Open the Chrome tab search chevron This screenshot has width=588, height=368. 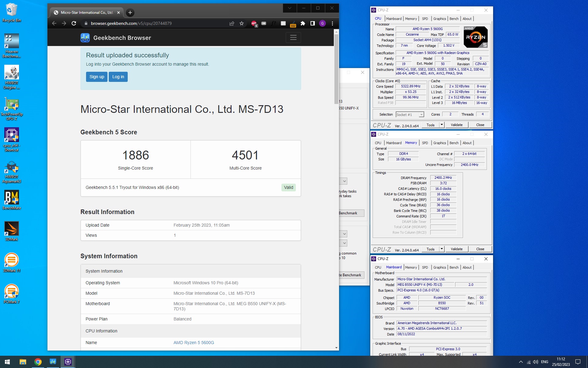click(x=289, y=8)
